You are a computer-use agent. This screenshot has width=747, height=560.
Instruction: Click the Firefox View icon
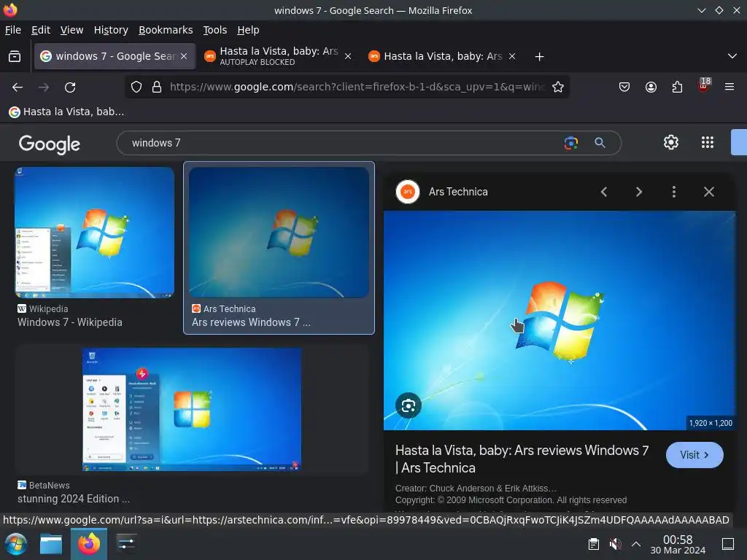click(x=15, y=57)
